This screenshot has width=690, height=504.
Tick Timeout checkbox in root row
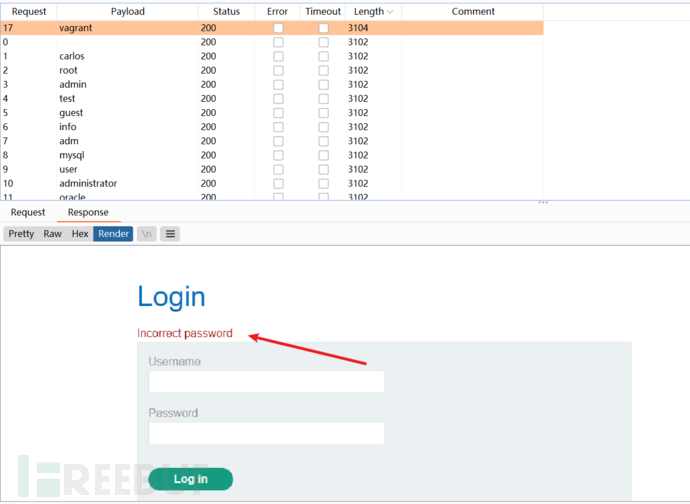323,70
